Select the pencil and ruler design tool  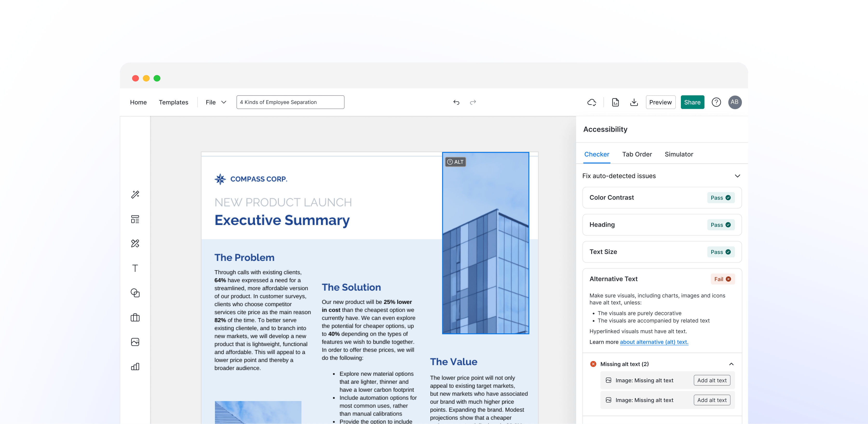click(x=135, y=243)
